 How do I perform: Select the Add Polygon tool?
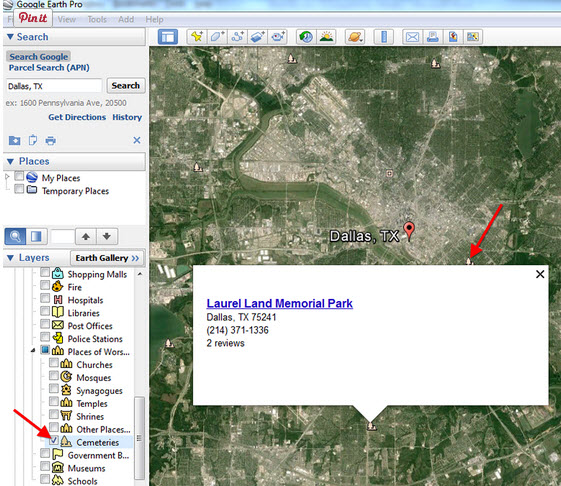pyautogui.click(x=217, y=37)
